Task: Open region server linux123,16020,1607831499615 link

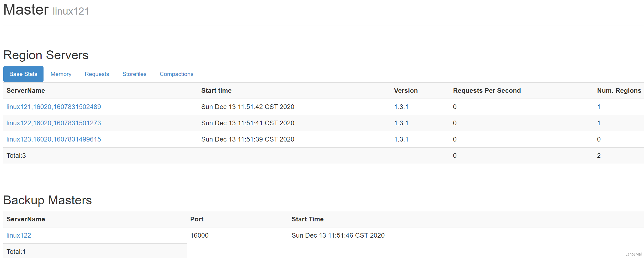Action: (x=54, y=139)
